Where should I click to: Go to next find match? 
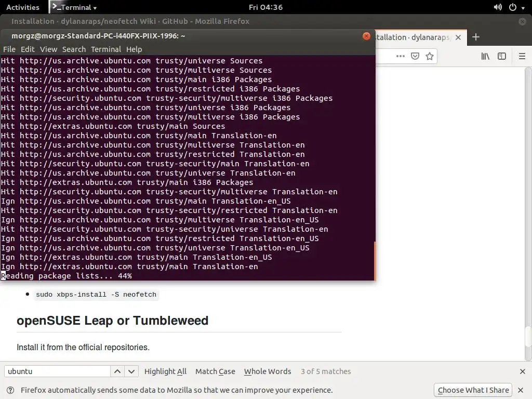[131, 371]
